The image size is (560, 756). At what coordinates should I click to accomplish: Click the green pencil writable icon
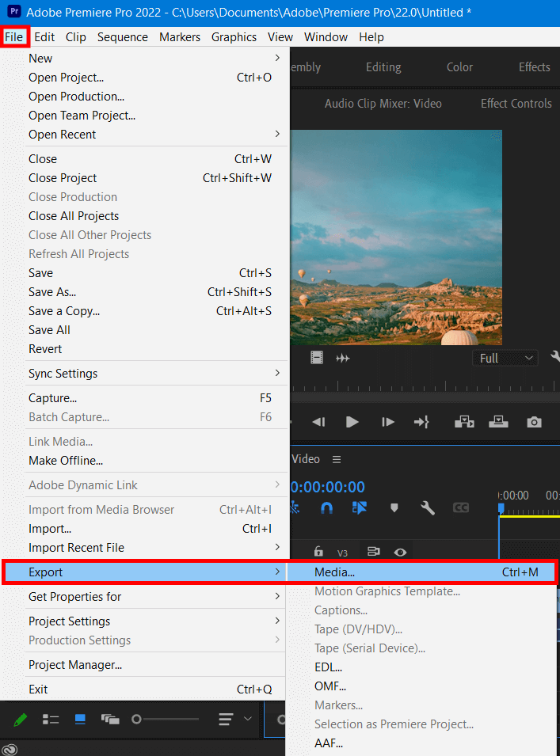pyautogui.click(x=21, y=720)
